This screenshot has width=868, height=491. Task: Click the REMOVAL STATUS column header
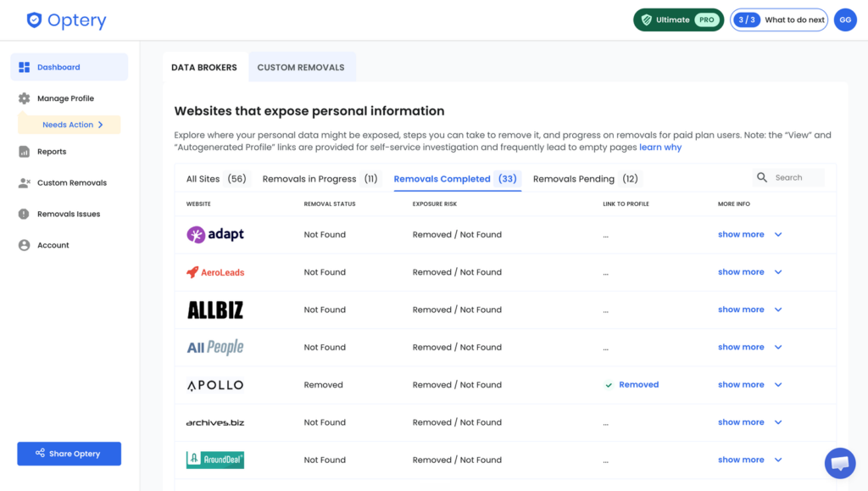[330, 204]
